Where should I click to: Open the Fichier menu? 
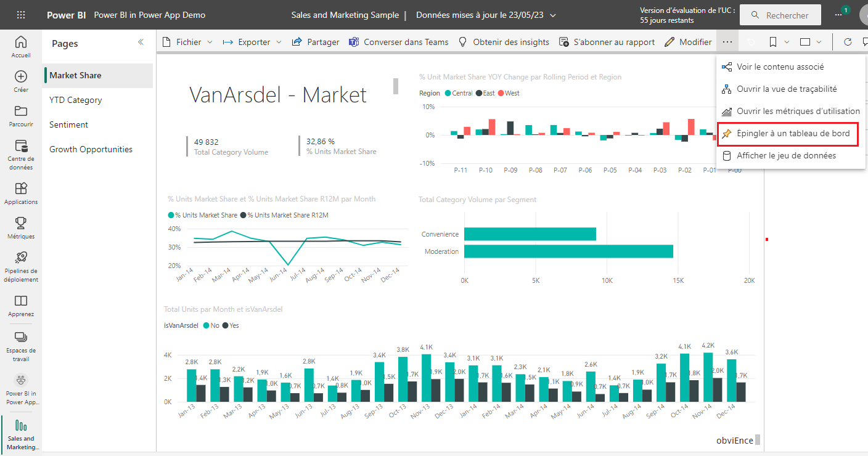(187, 42)
